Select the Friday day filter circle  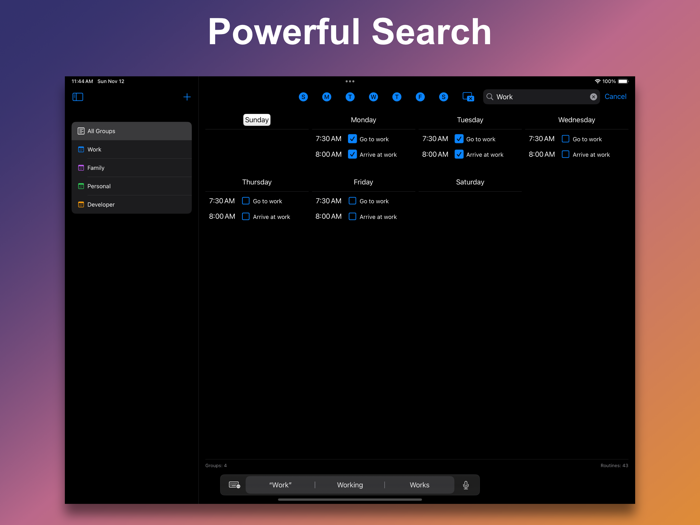point(420,97)
